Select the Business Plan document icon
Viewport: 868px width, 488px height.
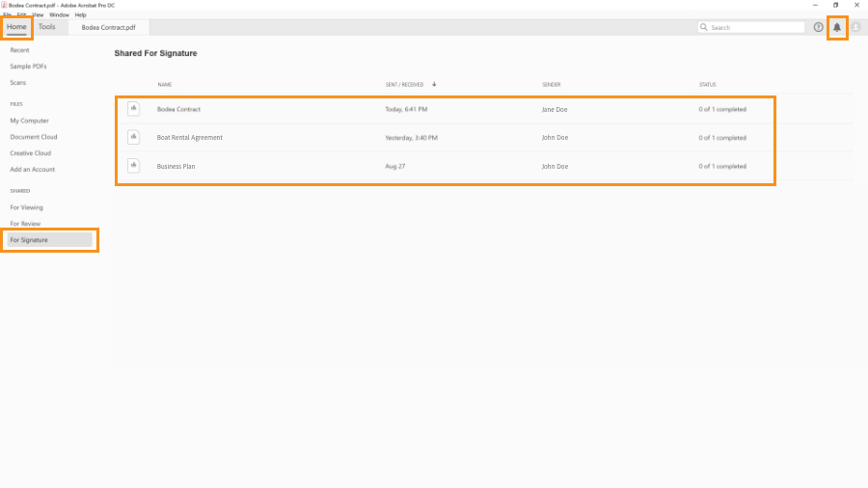(133, 166)
